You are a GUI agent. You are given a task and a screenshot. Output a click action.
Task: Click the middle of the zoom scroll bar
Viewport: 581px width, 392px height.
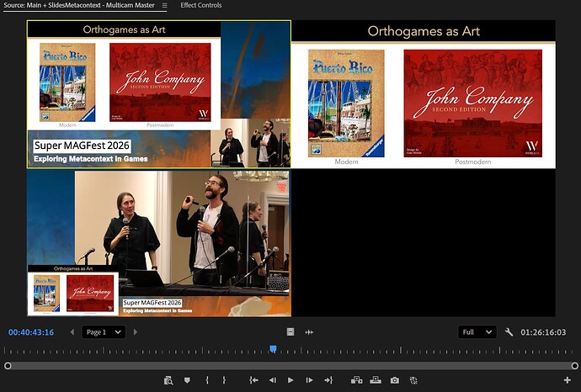coord(290,366)
